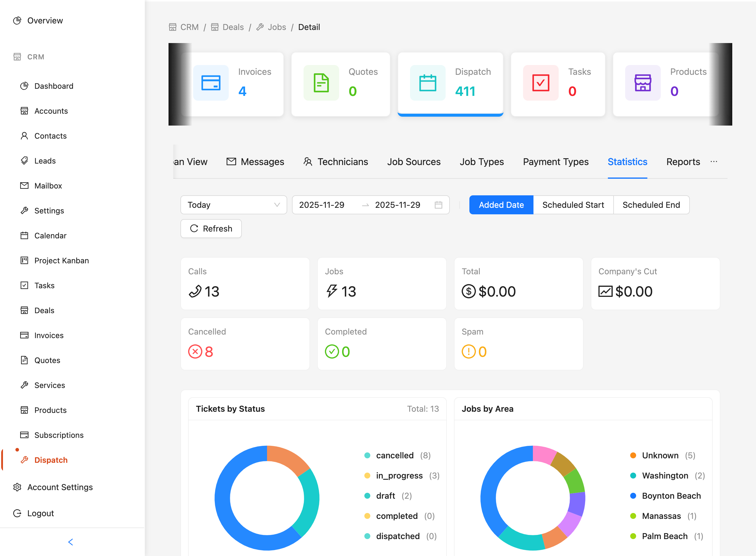Expand hidden tabs via ellipsis menu
756x556 pixels.
pos(714,161)
